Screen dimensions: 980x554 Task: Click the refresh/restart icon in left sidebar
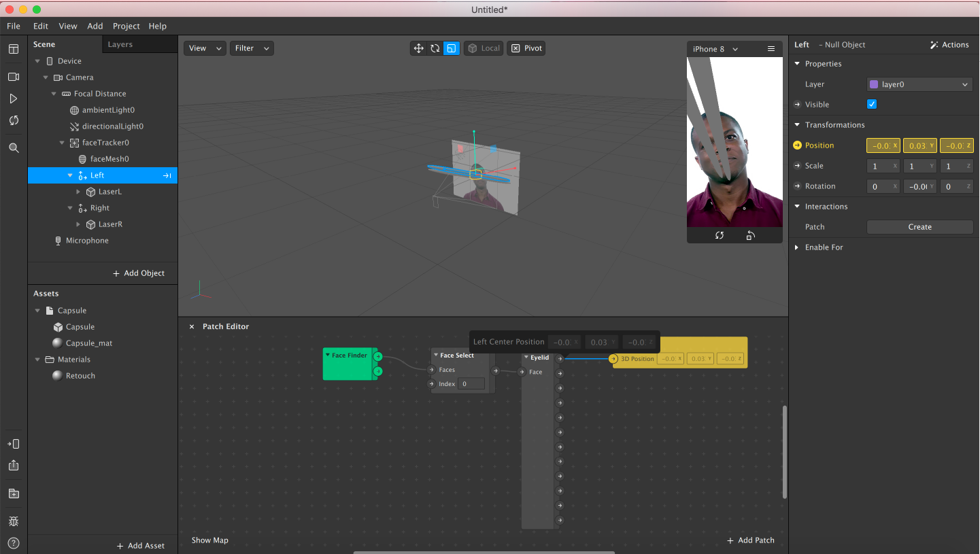[14, 120]
